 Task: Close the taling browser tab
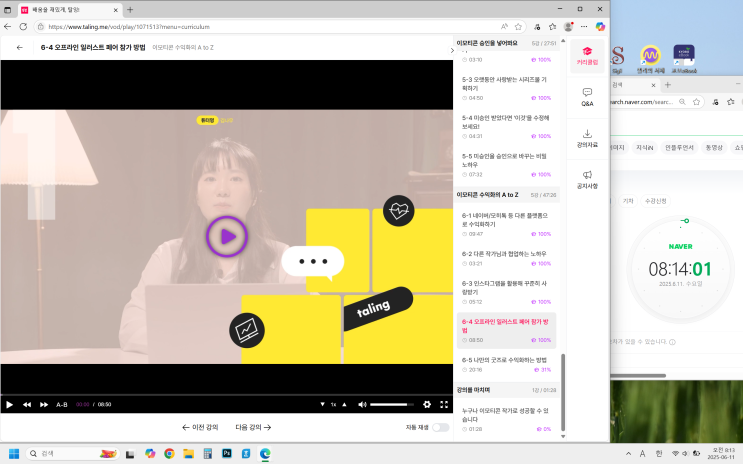[x=116, y=9]
